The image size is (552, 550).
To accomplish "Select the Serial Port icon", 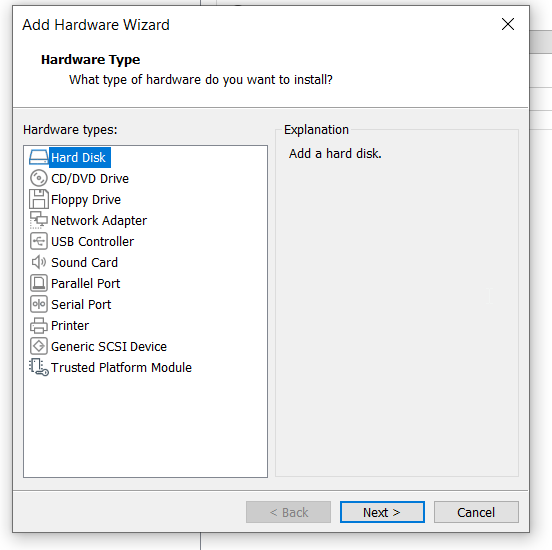I will [38, 304].
